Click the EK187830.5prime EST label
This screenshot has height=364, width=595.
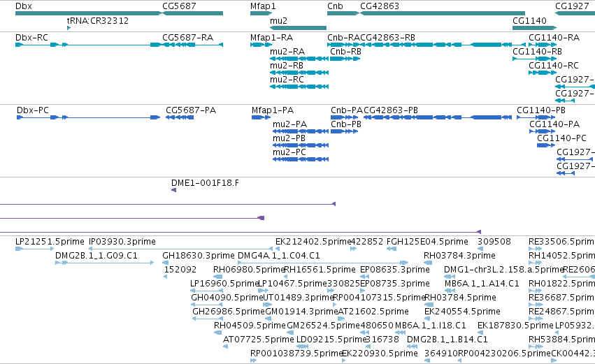point(515,326)
